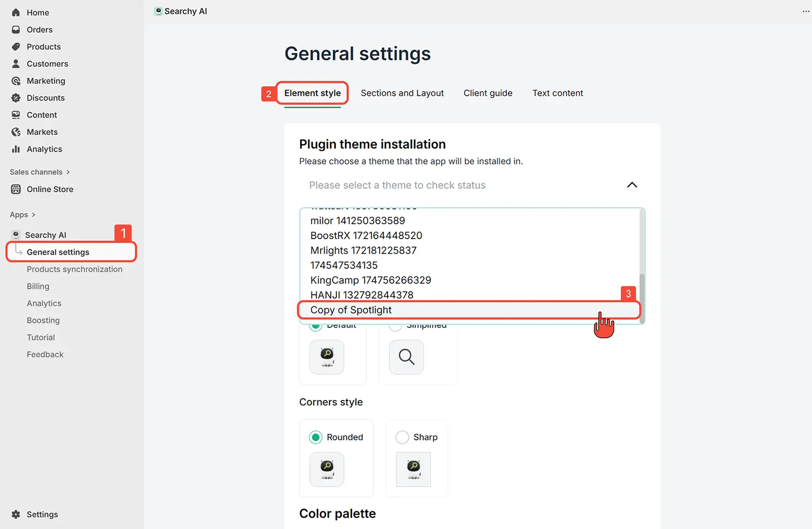The image size is (812, 529).
Task: Open Online Store via its storefront icon
Action: tap(16, 189)
